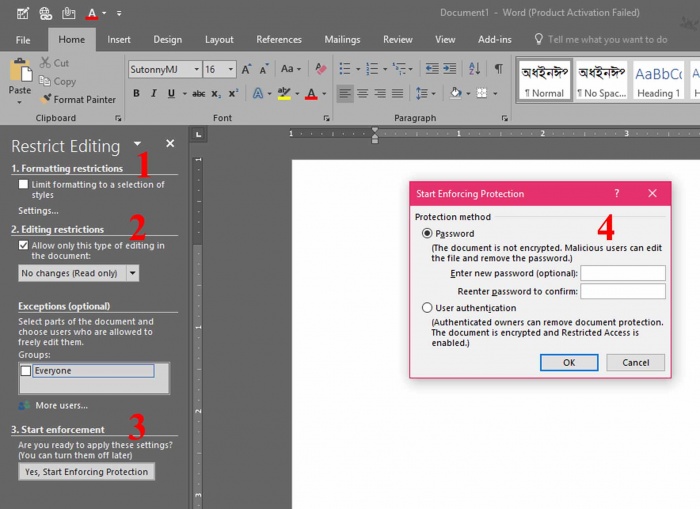Viewport: 700px width, 509px height.
Task: Toggle the bullet list icon
Action: 344,69
